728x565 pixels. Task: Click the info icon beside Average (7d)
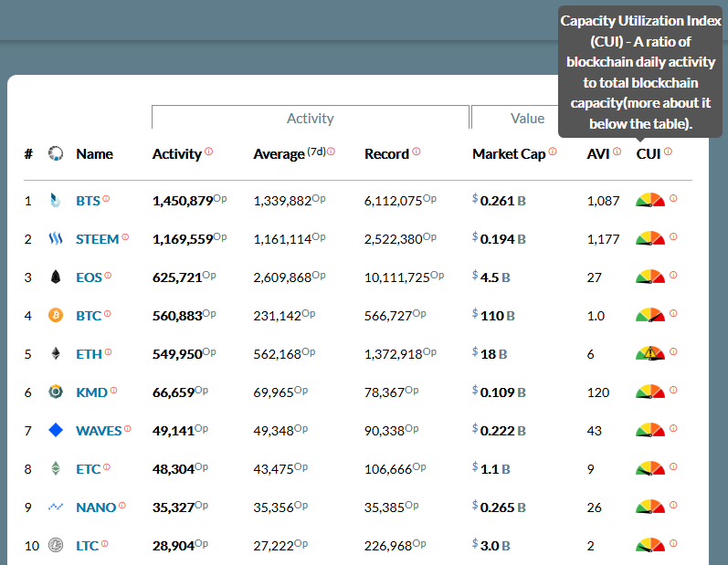(331, 152)
